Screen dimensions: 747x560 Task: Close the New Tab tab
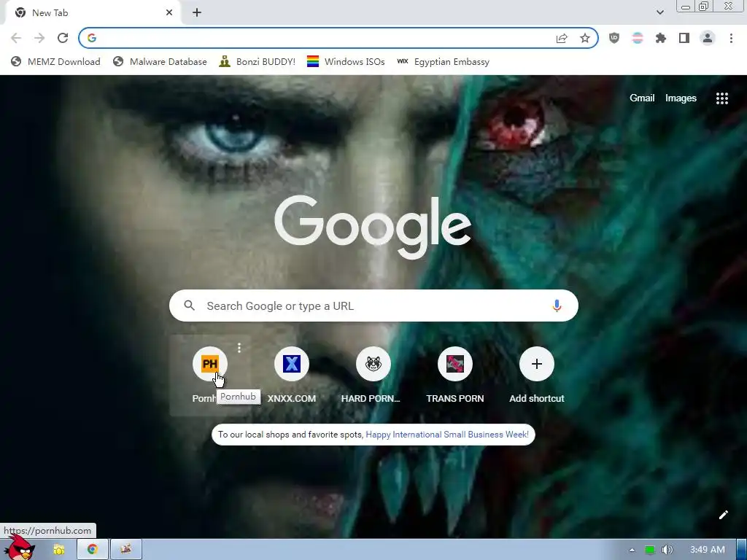(x=169, y=13)
